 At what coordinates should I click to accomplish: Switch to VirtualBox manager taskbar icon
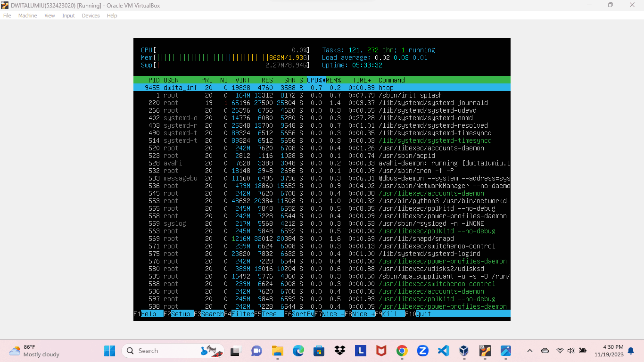[464, 351]
